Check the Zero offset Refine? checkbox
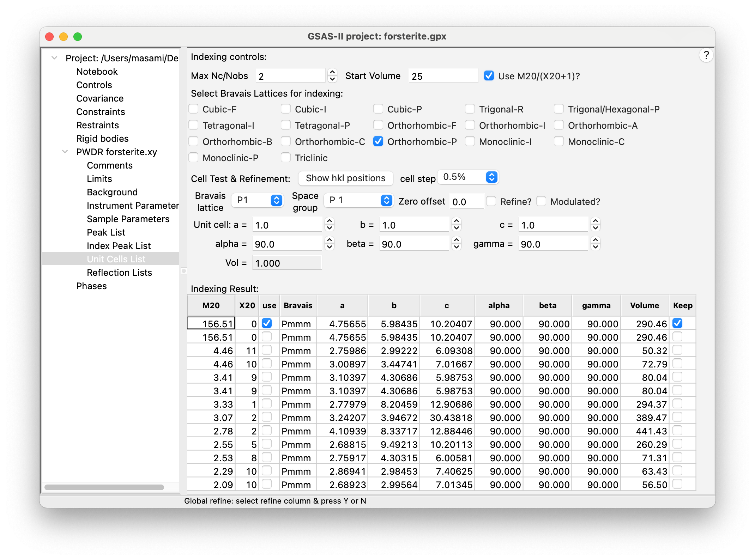This screenshot has height=560, width=755. click(491, 201)
